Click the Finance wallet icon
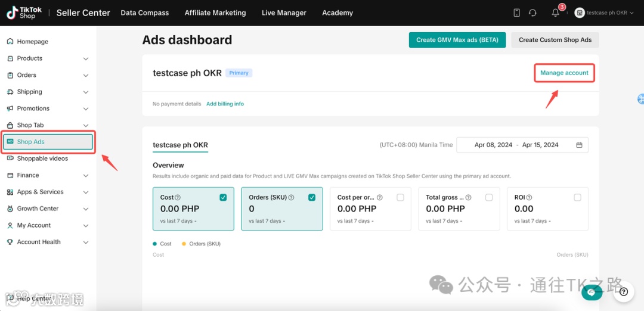Image resolution: width=644 pixels, height=311 pixels. (x=10, y=175)
